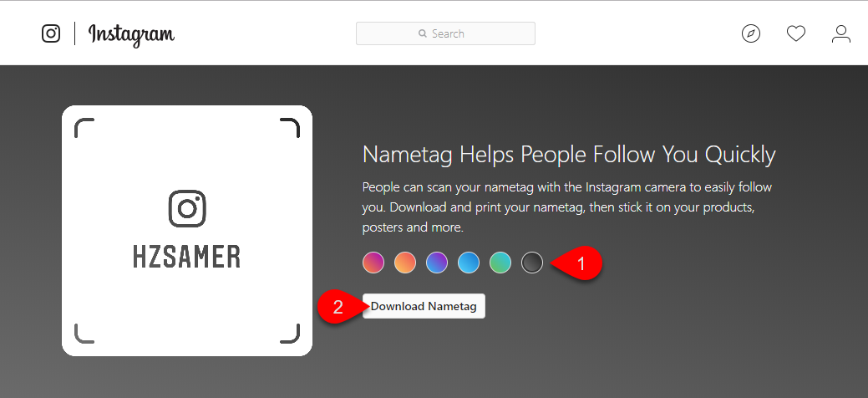Click the HZSAMER username text on nametag
This screenshot has width=868, height=398.
pyautogui.click(x=187, y=258)
